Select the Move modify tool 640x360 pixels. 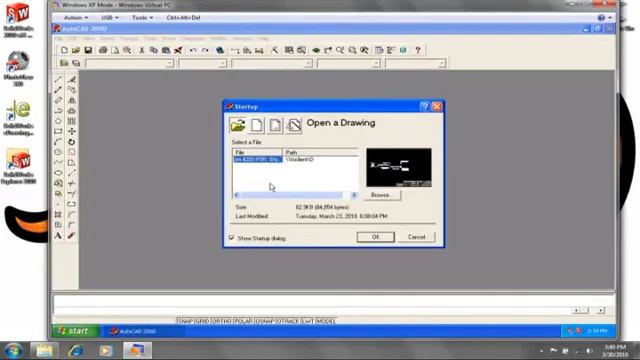coord(71,131)
